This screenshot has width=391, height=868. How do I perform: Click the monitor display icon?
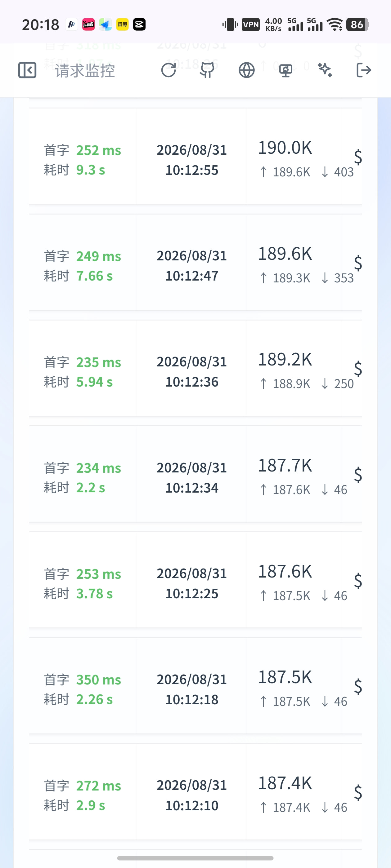tap(286, 70)
